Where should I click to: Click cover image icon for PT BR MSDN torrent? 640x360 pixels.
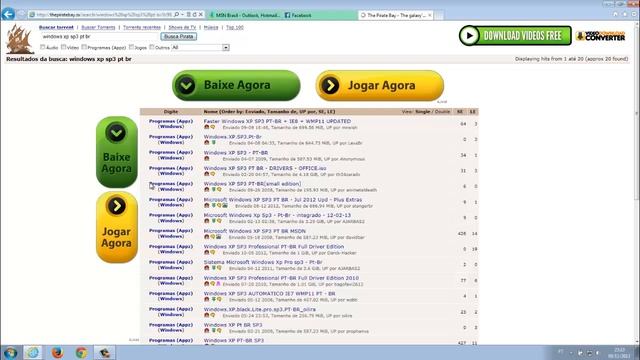pos(219,237)
